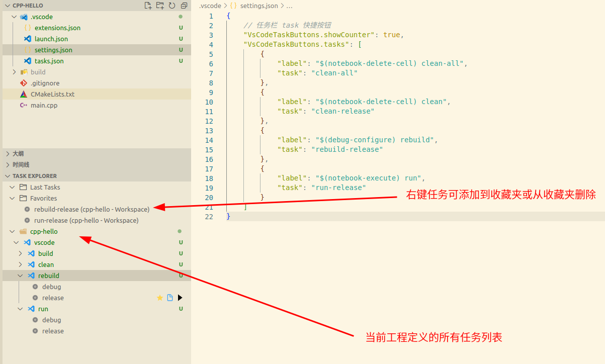Run the release task with the play arrow

coord(180,297)
